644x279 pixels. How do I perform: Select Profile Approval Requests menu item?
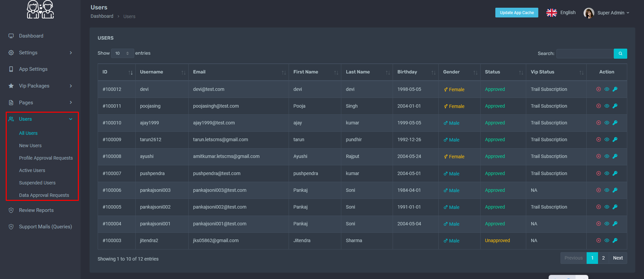(x=46, y=158)
